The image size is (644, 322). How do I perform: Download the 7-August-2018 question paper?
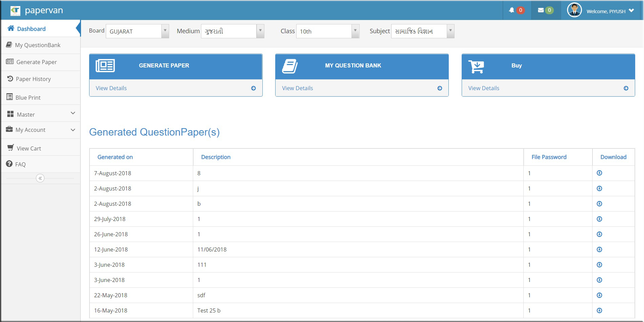(599, 173)
